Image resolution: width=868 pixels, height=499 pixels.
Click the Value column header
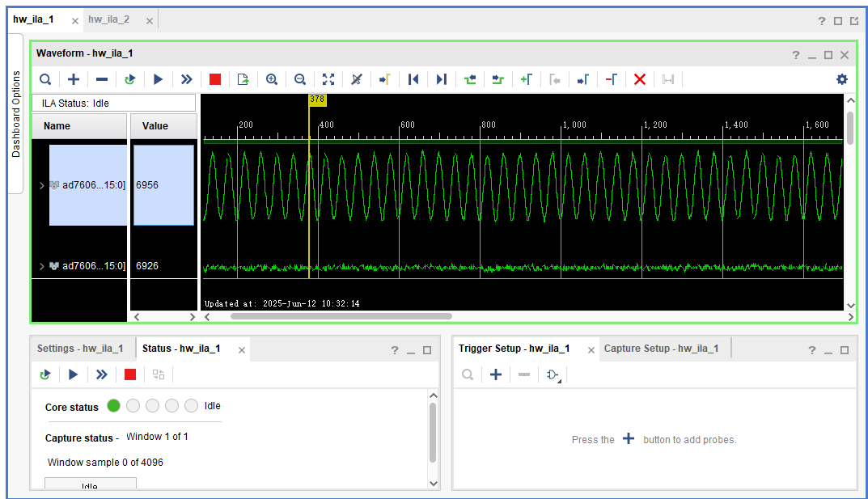click(x=164, y=126)
